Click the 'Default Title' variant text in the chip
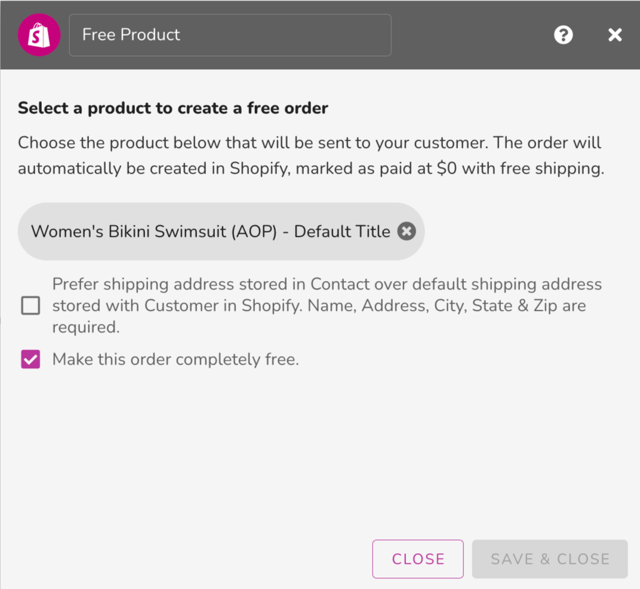 click(342, 231)
